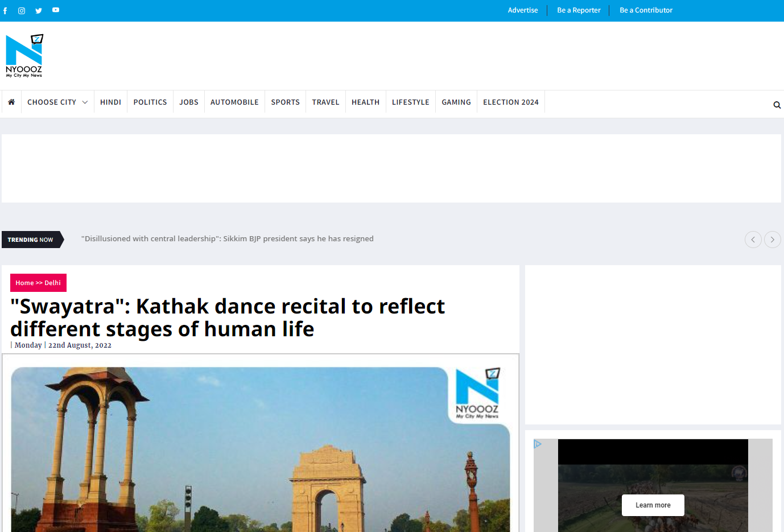Viewport: 784px width, 532px height.
Task: Open the YouTube social icon
Action: pos(56,10)
